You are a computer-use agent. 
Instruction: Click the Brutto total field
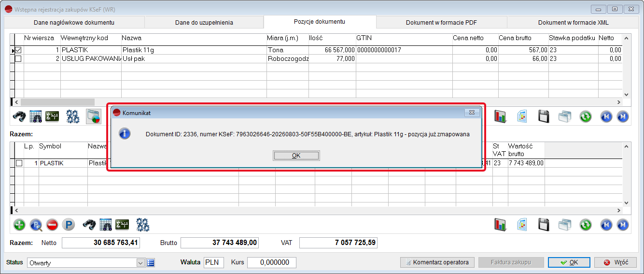(x=220, y=243)
